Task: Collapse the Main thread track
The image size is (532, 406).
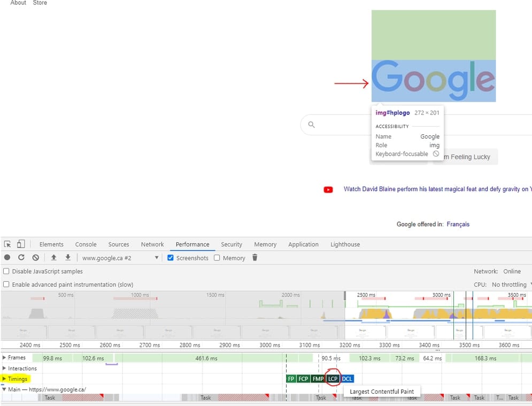Action: point(4,389)
